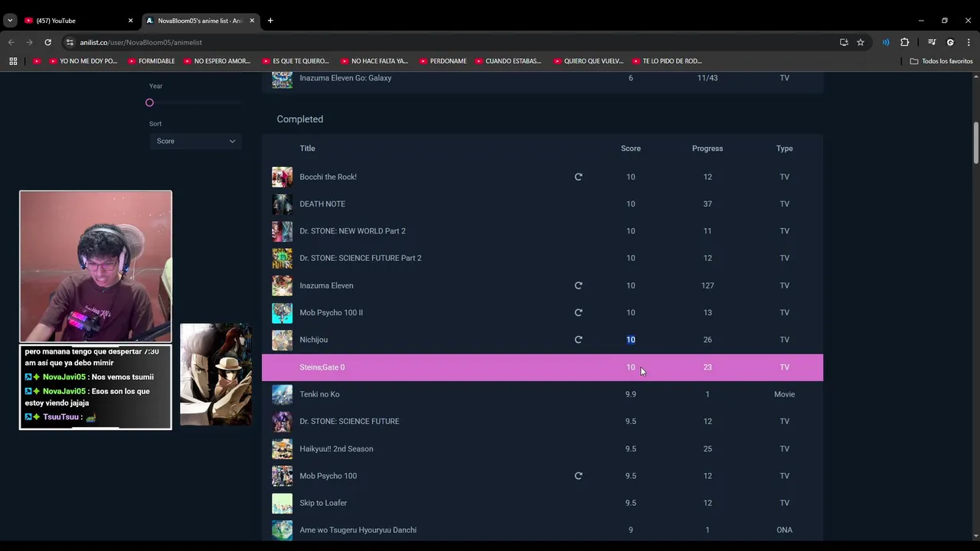980x551 pixels.
Task: Open Haikyuu!! 2nd Season title
Action: pos(336,449)
